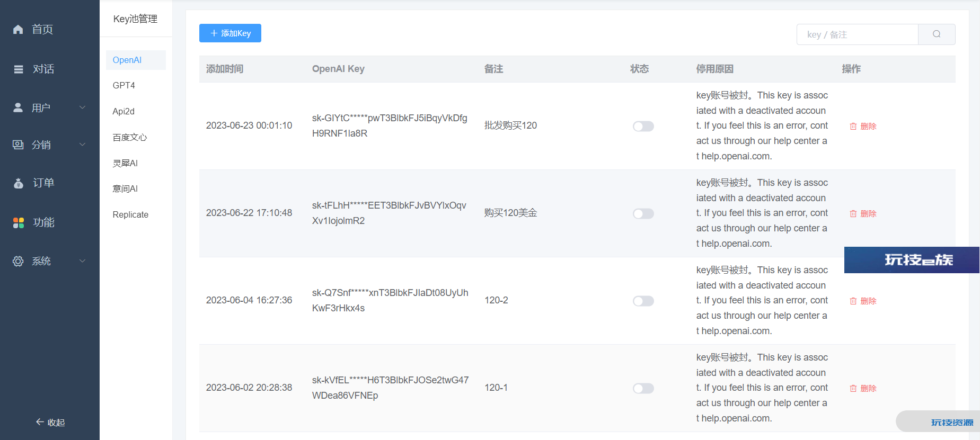The image size is (980, 440).
Task: Click trash icon in 购买120美金 row
Action: (x=853, y=213)
